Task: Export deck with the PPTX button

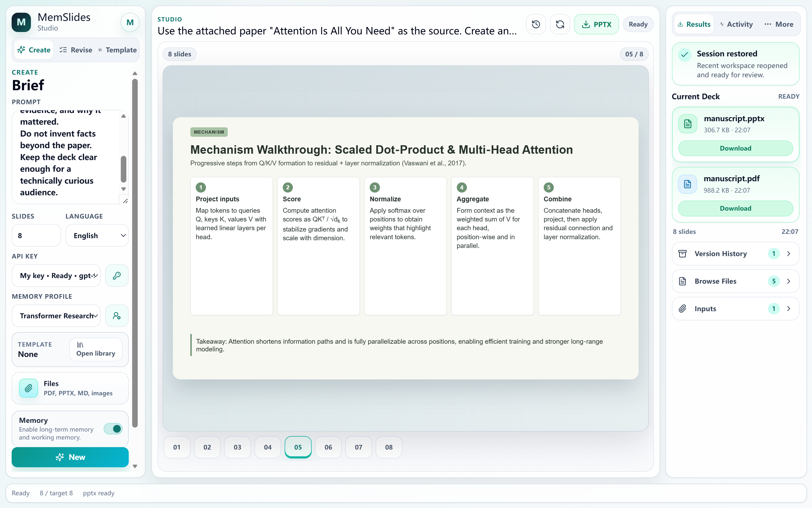Action: tap(596, 24)
